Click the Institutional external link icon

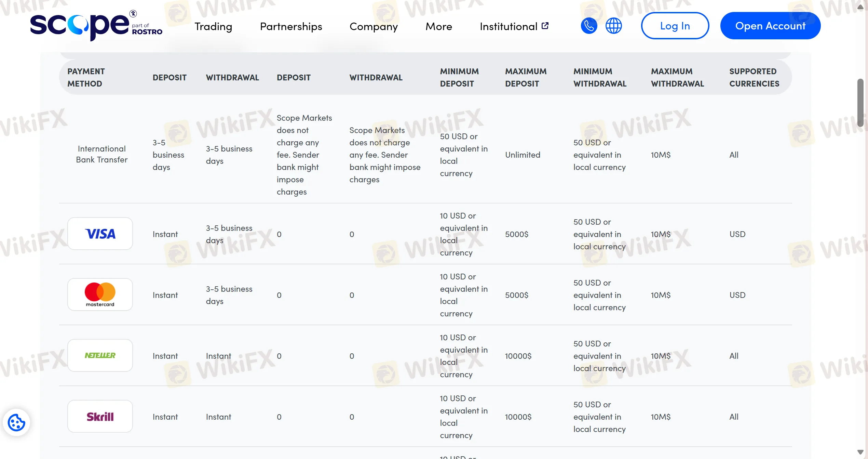545,26
